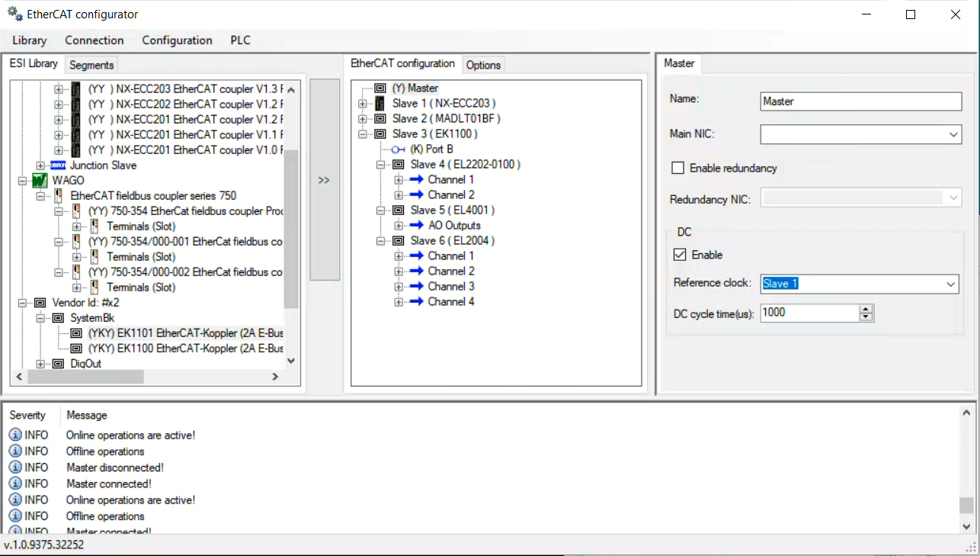The image size is (980, 556).
Task: Click the Junction Slave device icon
Action: [58, 166]
